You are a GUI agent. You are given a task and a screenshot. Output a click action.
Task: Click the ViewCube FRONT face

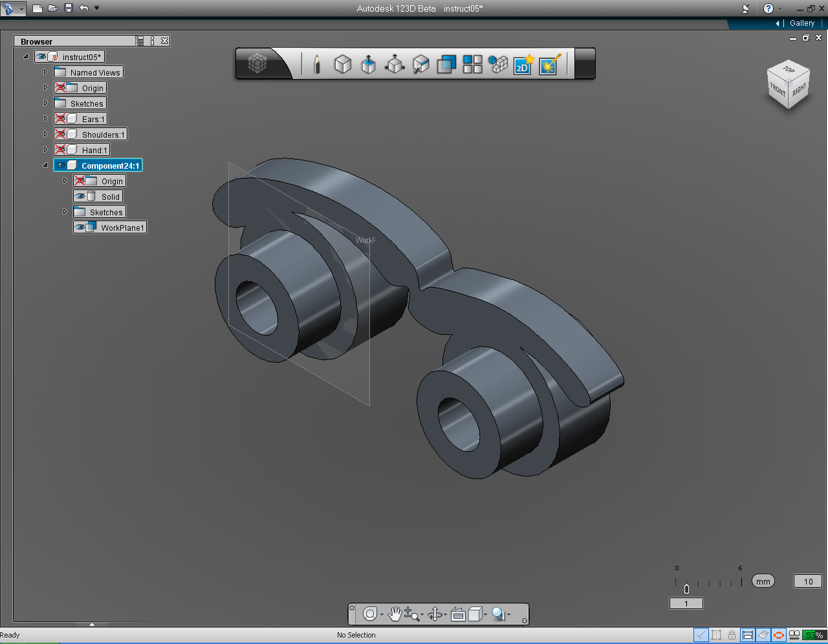coord(778,91)
